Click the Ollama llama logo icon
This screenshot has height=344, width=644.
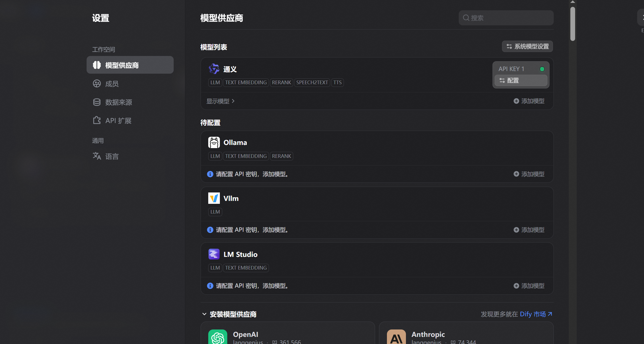tap(214, 143)
